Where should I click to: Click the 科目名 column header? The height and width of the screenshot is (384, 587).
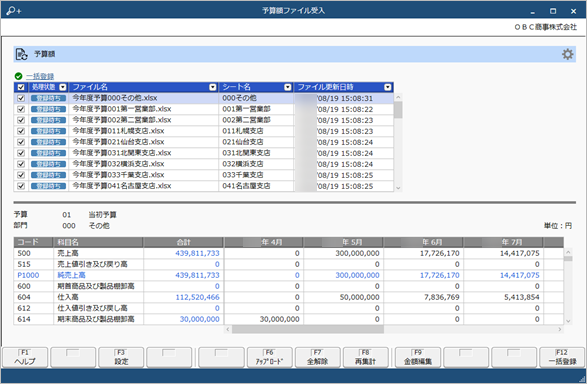pyautogui.click(x=98, y=242)
